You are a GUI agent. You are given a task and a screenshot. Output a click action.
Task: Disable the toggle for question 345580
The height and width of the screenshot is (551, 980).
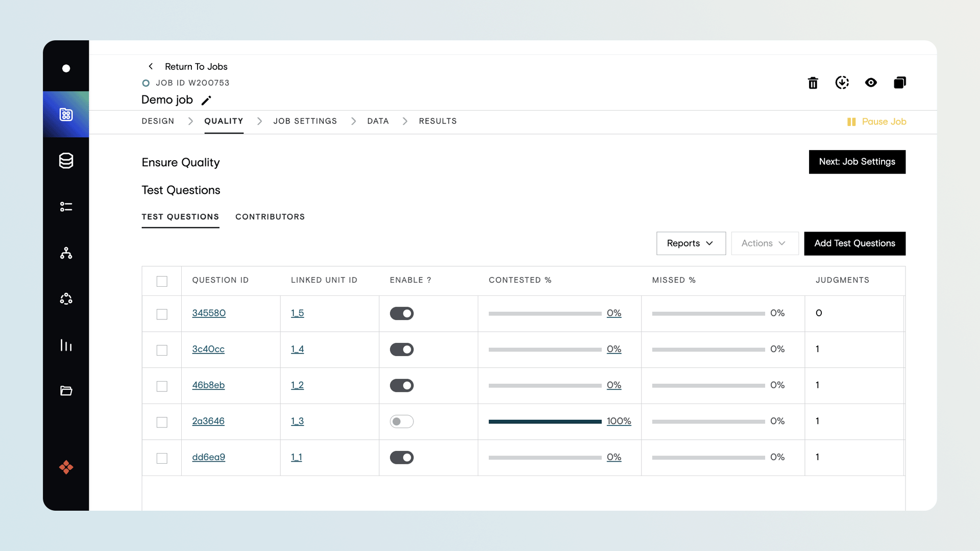[402, 313]
